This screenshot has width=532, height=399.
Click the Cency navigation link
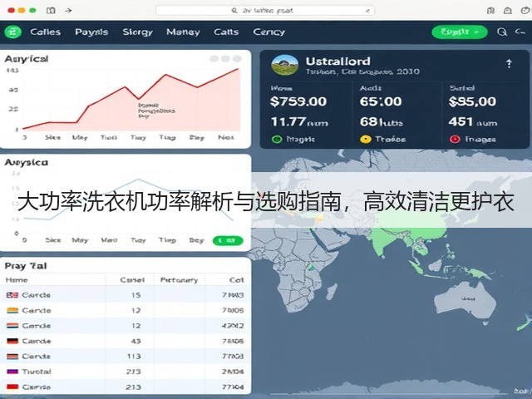click(x=268, y=32)
